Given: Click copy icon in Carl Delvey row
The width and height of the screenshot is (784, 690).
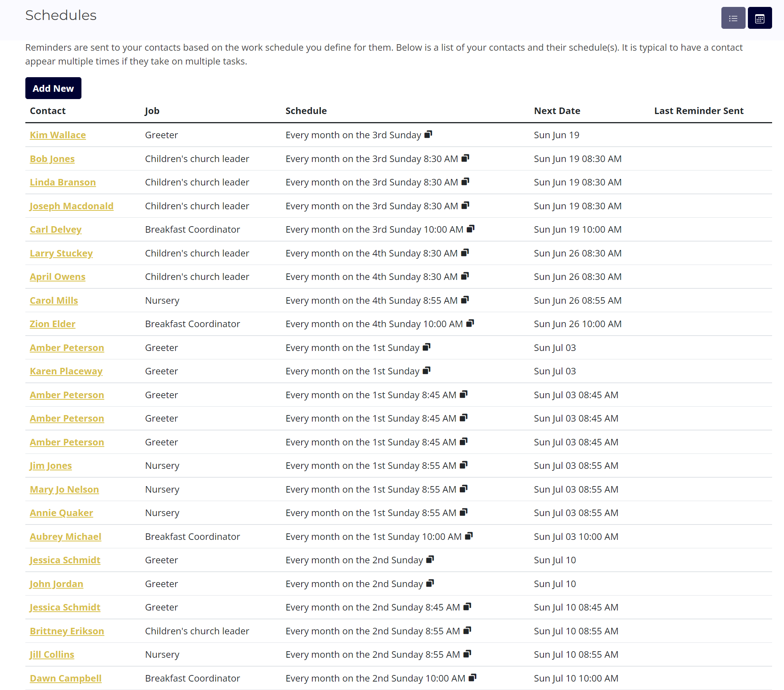Looking at the screenshot, I should [471, 229].
